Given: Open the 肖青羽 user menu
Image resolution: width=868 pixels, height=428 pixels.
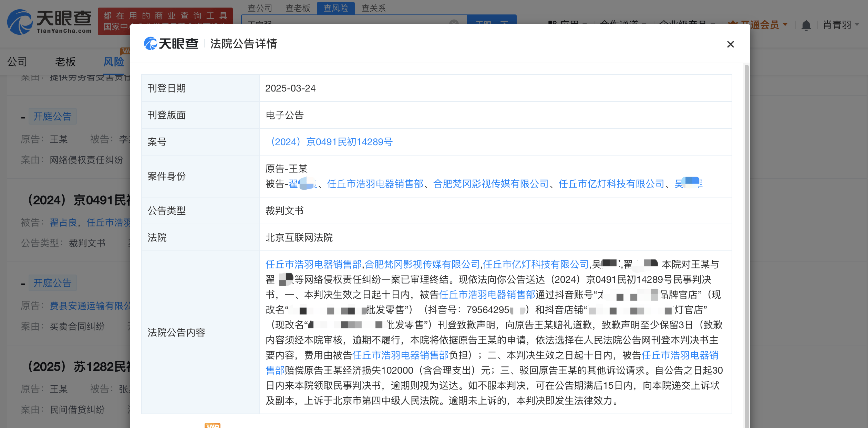Looking at the screenshot, I should (841, 25).
